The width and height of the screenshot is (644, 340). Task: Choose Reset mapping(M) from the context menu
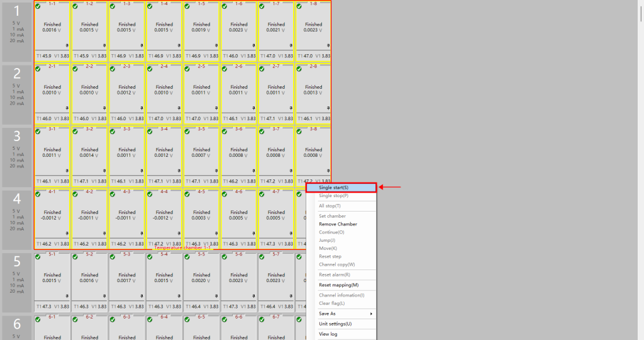click(x=338, y=285)
